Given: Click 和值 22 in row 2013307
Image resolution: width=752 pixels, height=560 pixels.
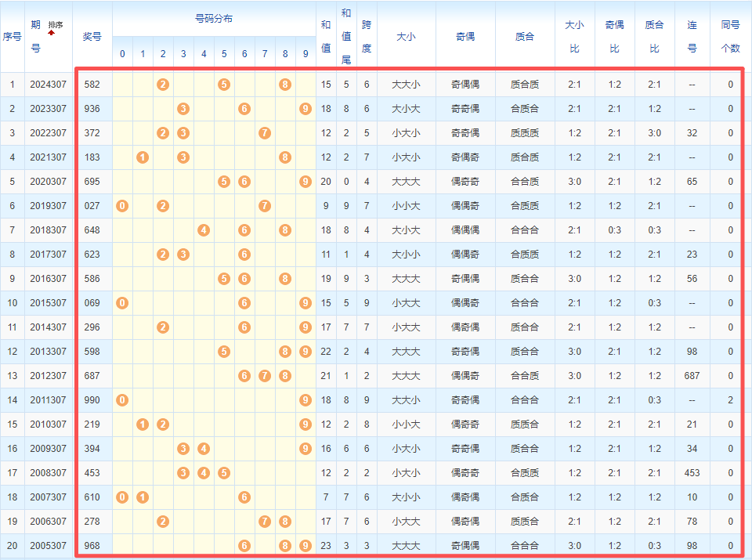Looking at the screenshot, I should (x=326, y=352).
